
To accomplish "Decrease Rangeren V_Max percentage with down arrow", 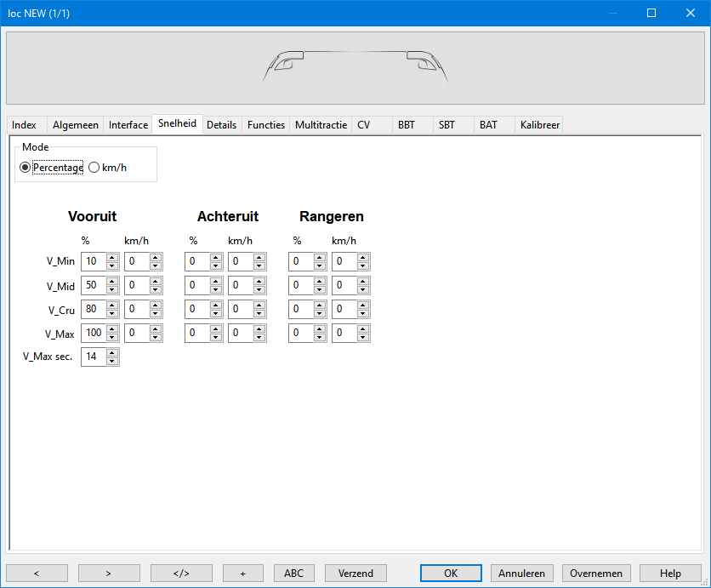I will point(320,337).
